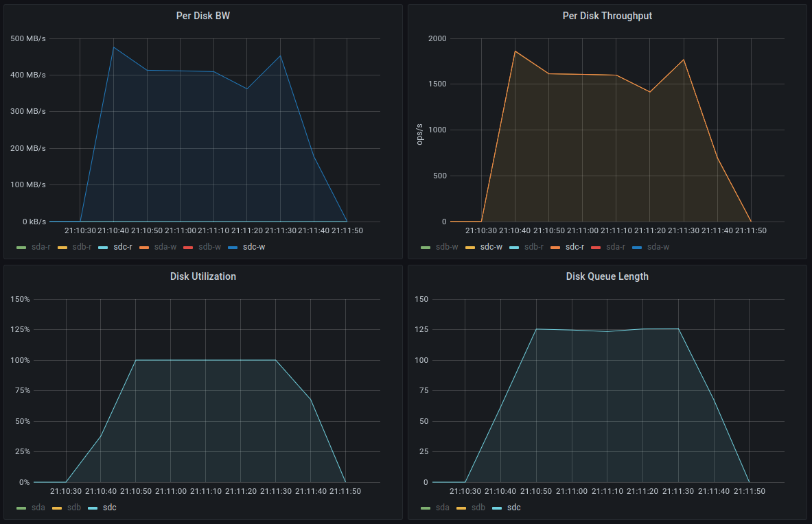Toggle sdc series in Disk Utilization legend
This screenshot has width=812, height=524.
tap(109, 508)
